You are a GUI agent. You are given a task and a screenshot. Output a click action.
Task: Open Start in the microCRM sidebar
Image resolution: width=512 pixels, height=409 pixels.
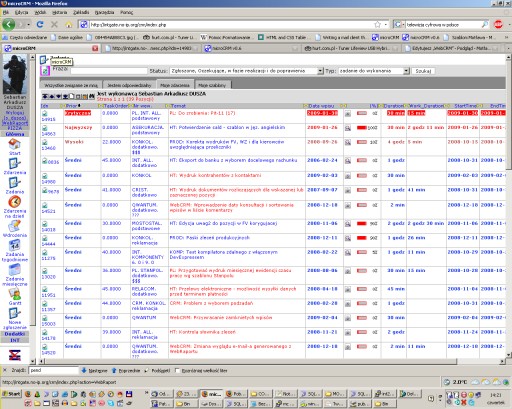coord(15,147)
